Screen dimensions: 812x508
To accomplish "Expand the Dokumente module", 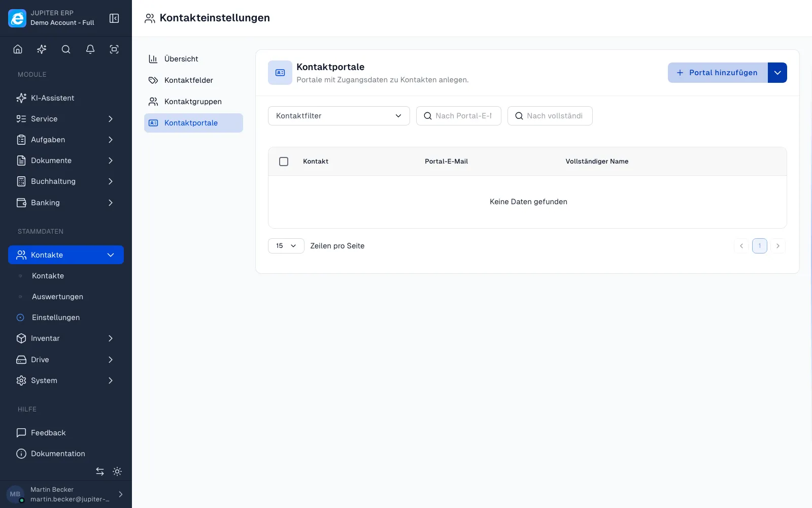I will click(66, 161).
